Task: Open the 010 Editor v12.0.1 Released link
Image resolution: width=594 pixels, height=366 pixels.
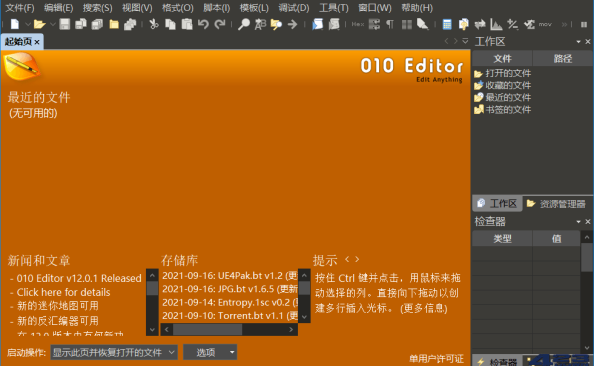Action: pos(79,278)
